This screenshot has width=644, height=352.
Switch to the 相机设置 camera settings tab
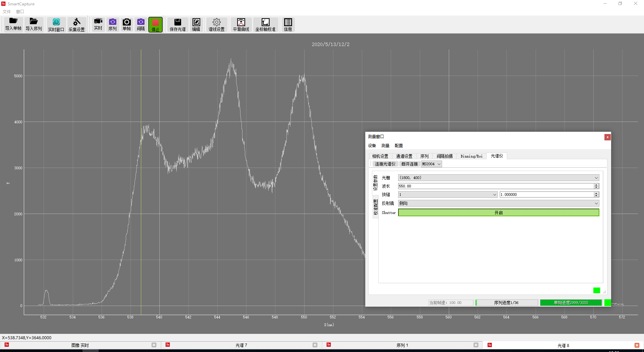tap(380, 156)
